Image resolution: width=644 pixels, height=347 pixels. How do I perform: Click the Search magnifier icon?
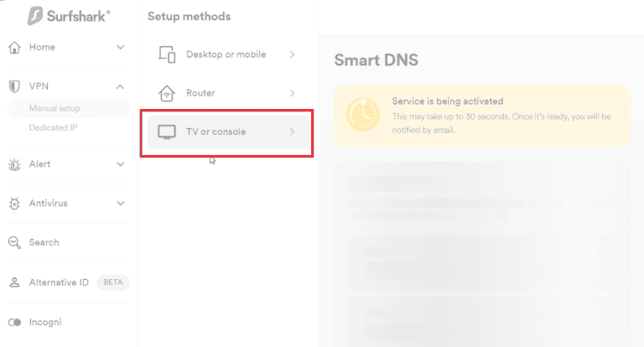point(13,242)
